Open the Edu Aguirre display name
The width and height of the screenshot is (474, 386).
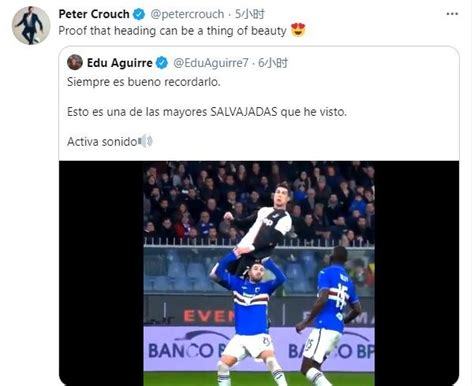(x=120, y=63)
